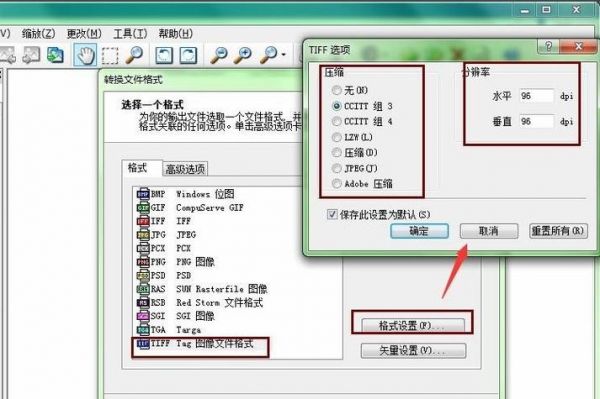Rotate image clockwise
Viewport: 600px width, 399px height.
(x=188, y=55)
